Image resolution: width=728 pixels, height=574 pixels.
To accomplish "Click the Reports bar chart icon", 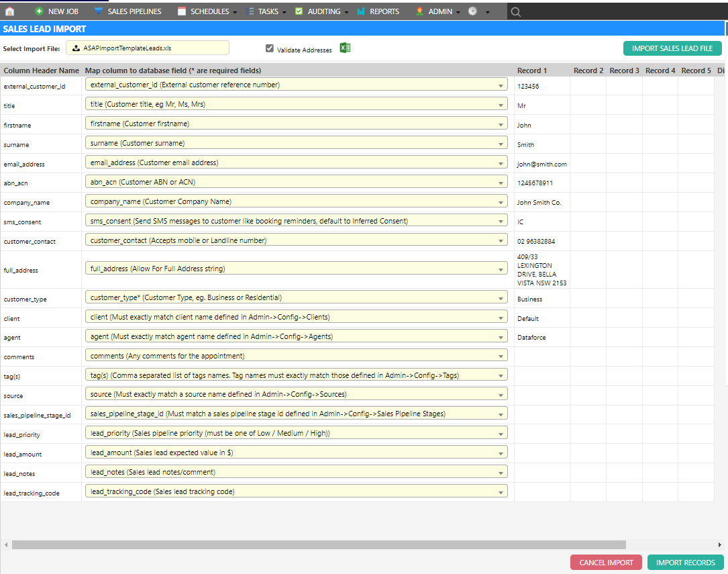I will (x=361, y=11).
